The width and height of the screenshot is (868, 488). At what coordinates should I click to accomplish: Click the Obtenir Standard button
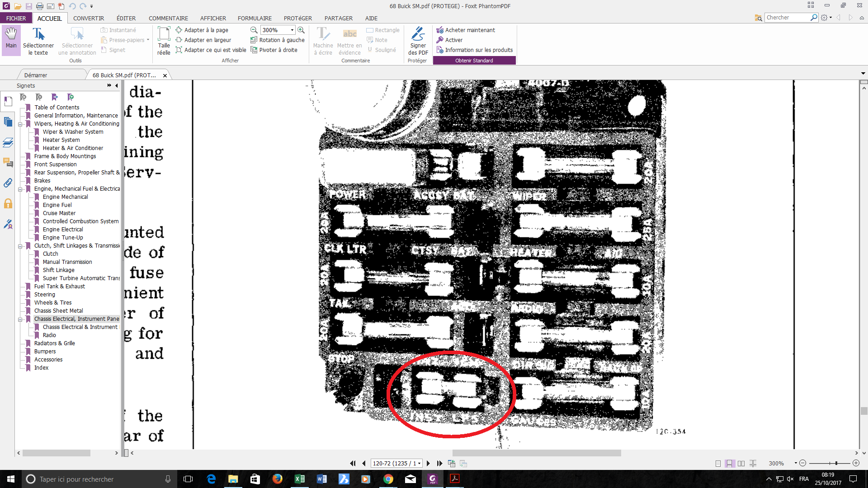[474, 61]
